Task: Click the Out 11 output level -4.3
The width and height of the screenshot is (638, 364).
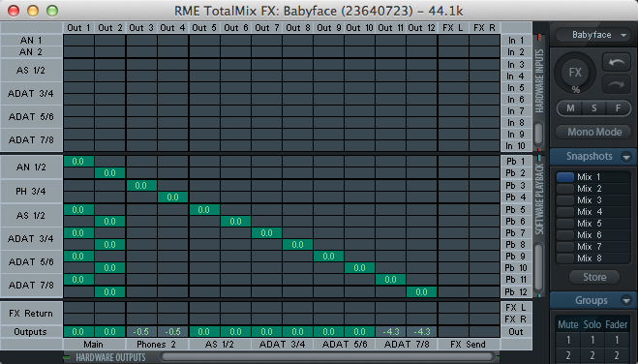Action: [x=390, y=332]
